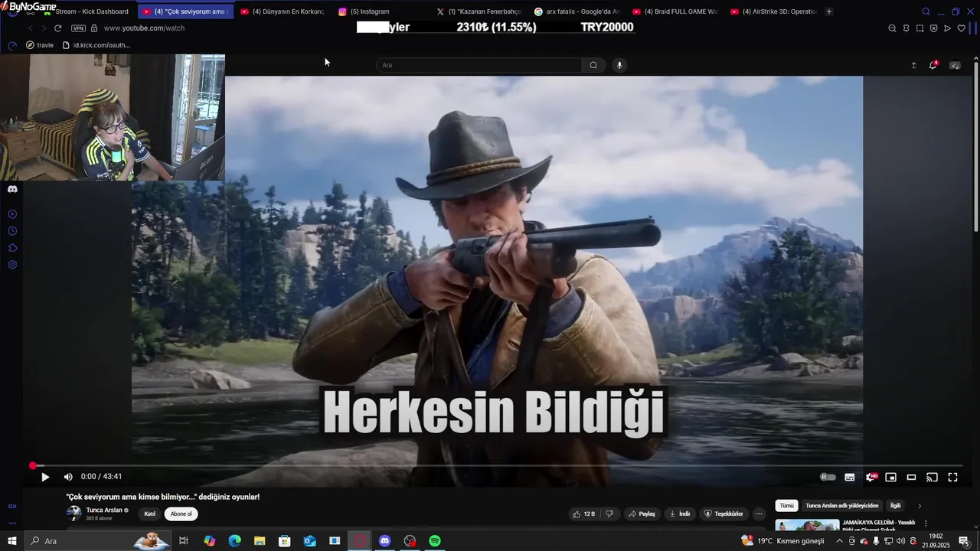The image size is (980, 551).
Task: Open a new browser tab plus button
Action: [829, 11]
